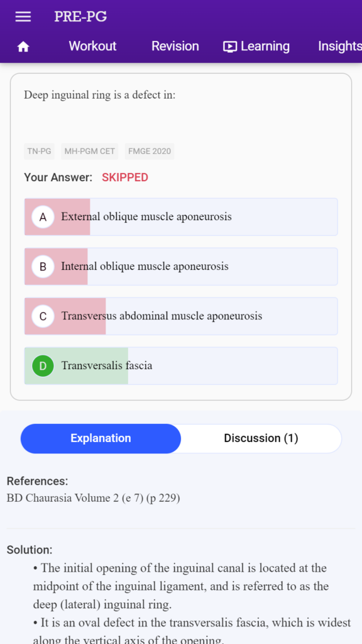
Task: Open the Revision tab
Action: pos(175,46)
